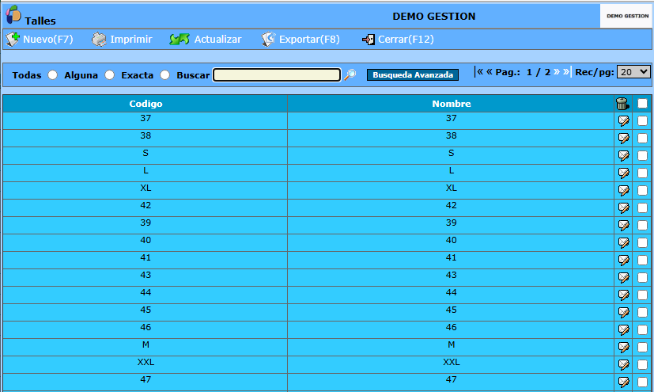Edit the row with code 45

point(623,312)
